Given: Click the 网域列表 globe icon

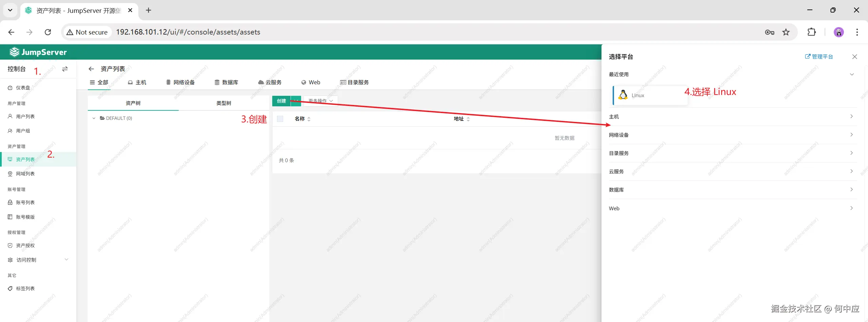Looking at the screenshot, I should click(x=10, y=173).
